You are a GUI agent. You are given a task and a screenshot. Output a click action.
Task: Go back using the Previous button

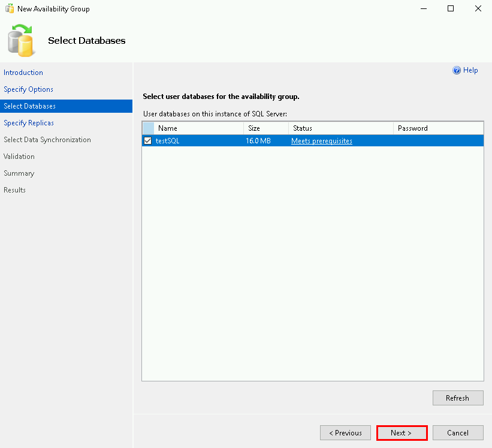point(345,433)
